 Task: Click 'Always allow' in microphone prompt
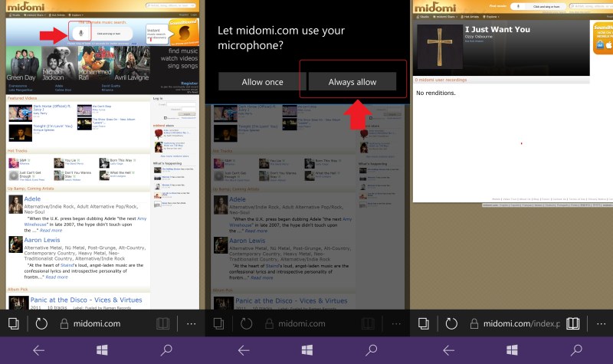352,82
